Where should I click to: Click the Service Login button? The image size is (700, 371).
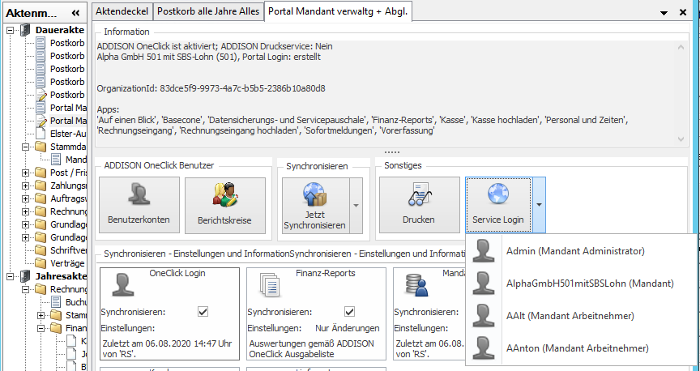point(498,205)
